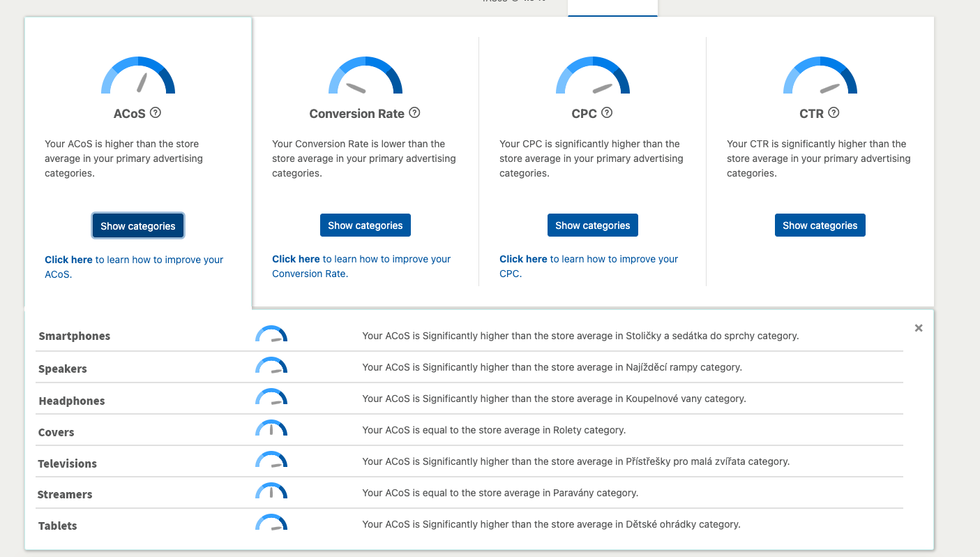The image size is (980, 557).
Task: Select the Smartphones category label
Action: (x=75, y=336)
